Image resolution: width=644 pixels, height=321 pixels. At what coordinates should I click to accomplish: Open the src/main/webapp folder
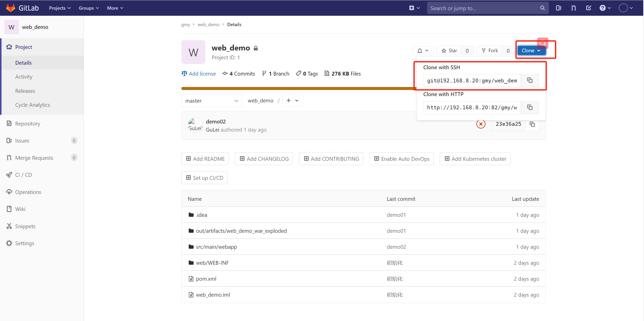pyautogui.click(x=216, y=247)
